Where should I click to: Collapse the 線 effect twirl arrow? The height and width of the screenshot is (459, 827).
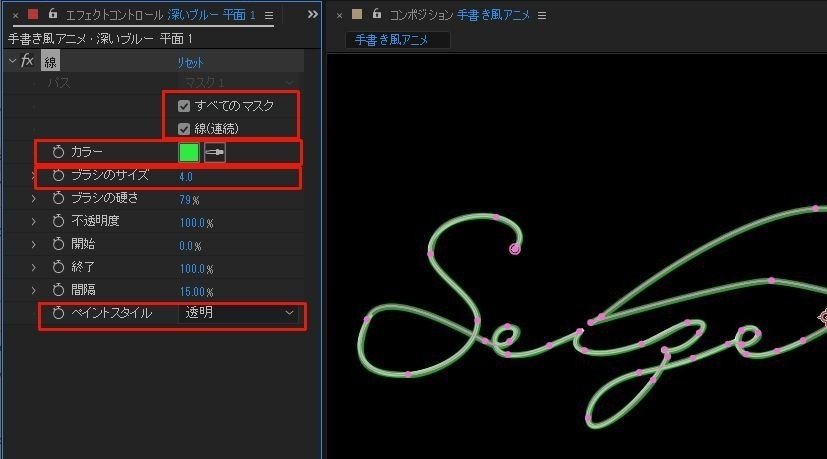(x=13, y=61)
